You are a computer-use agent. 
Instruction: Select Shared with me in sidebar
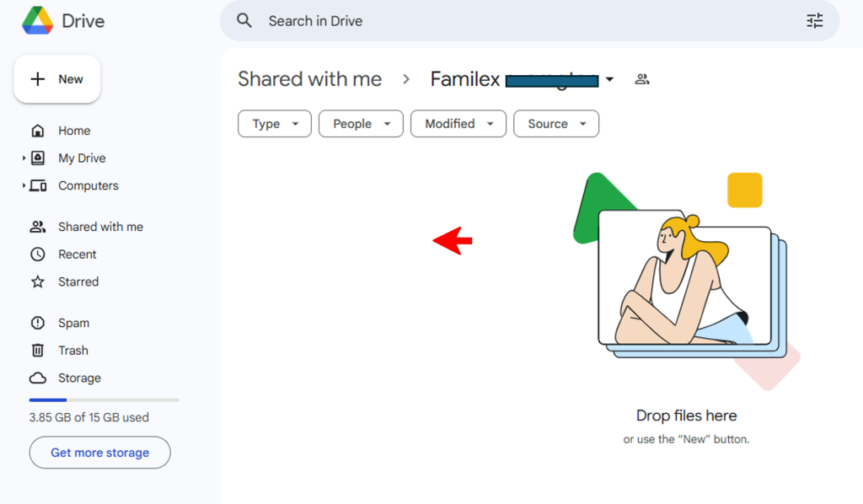pos(99,227)
